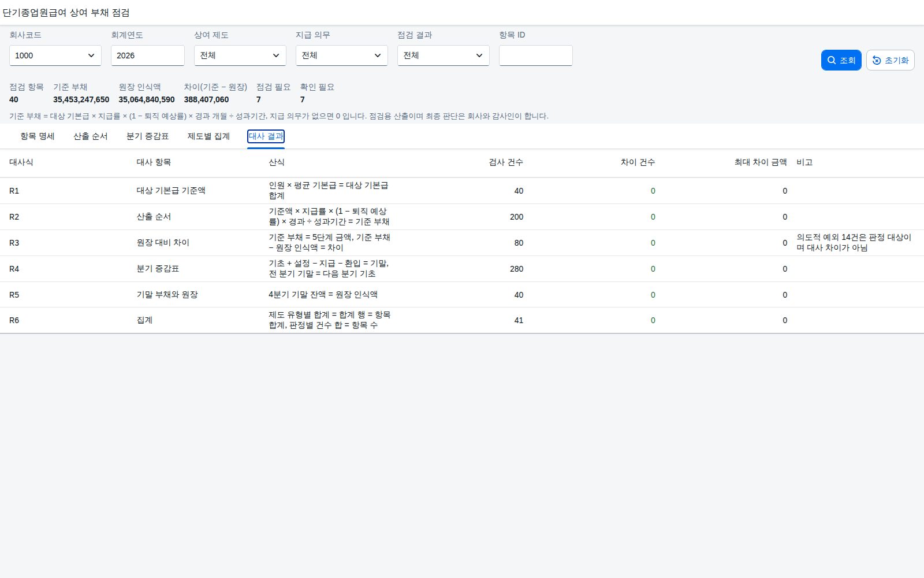Image resolution: width=924 pixels, height=578 pixels.
Task: Click the reset arrow icon in 초기화
Action: (x=877, y=60)
